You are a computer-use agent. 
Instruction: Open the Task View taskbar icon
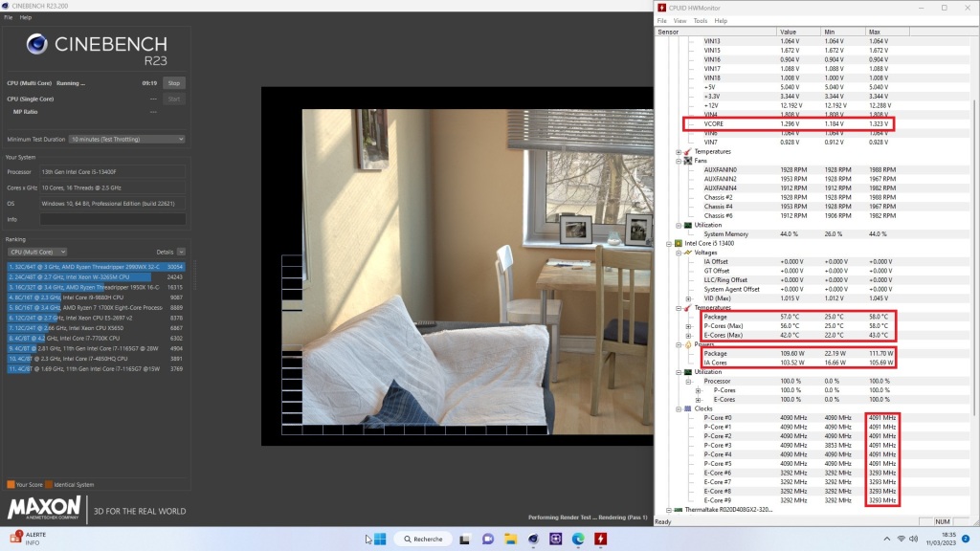466,539
